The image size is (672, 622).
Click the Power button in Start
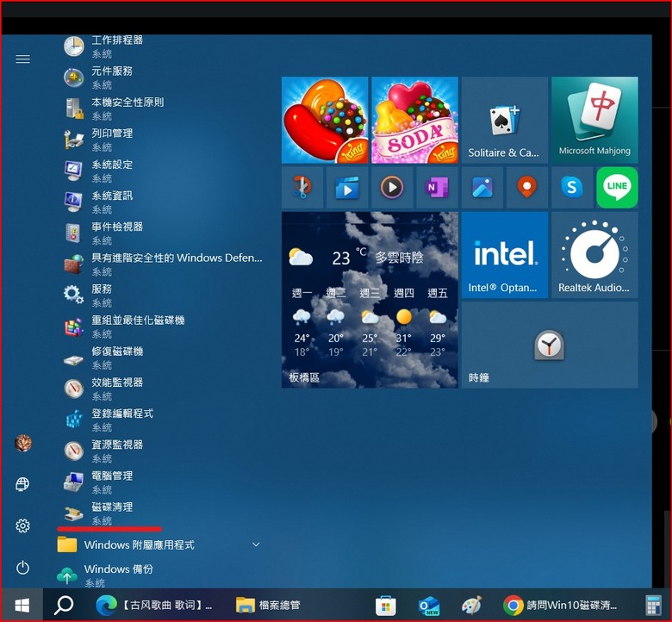22,568
